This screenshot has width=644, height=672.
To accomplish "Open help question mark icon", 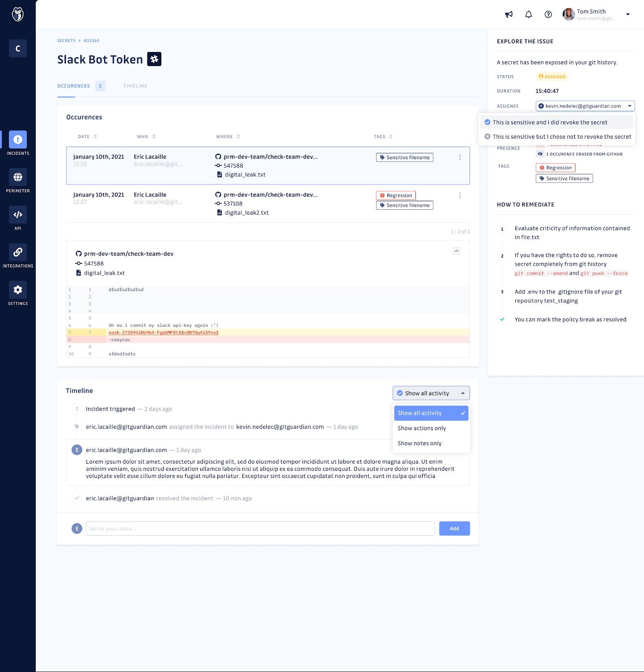I will tap(548, 14).
